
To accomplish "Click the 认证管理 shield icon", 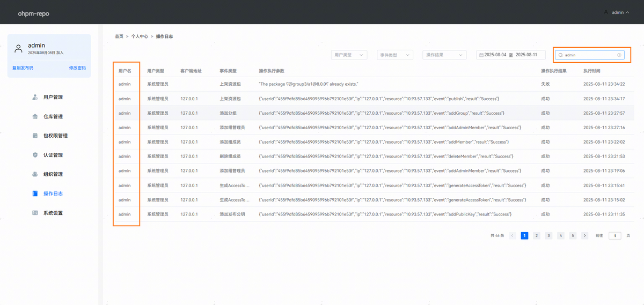I will click(x=35, y=155).
